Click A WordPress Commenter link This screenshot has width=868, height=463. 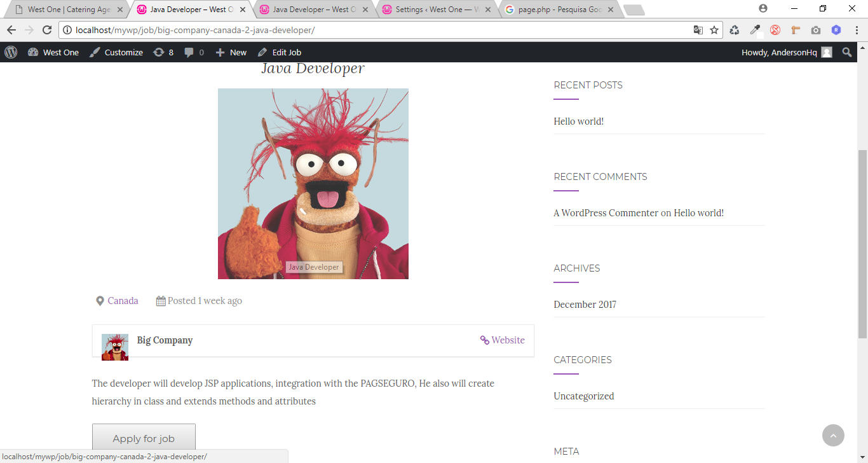(x=606, y=213)
